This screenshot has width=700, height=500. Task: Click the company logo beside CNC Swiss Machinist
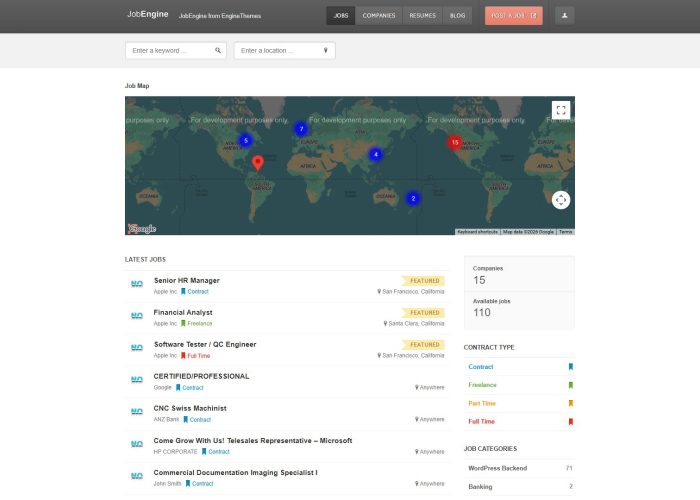coord(137,412)
